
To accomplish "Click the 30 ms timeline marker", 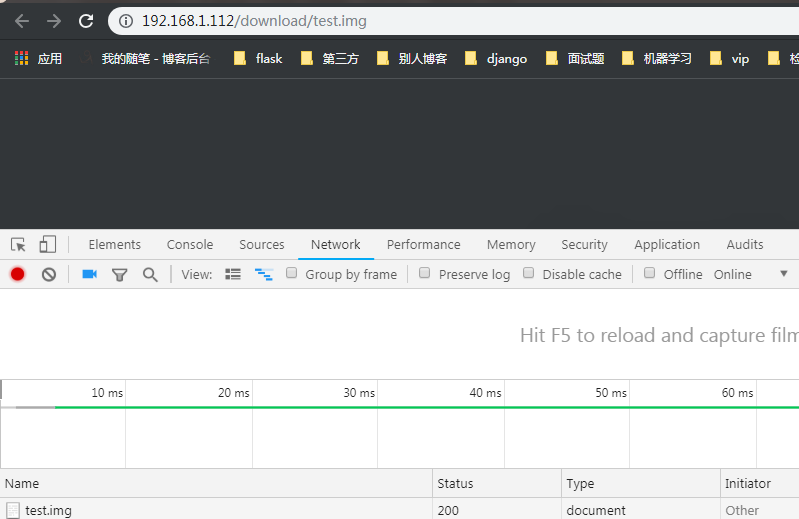I will (359, 393).
